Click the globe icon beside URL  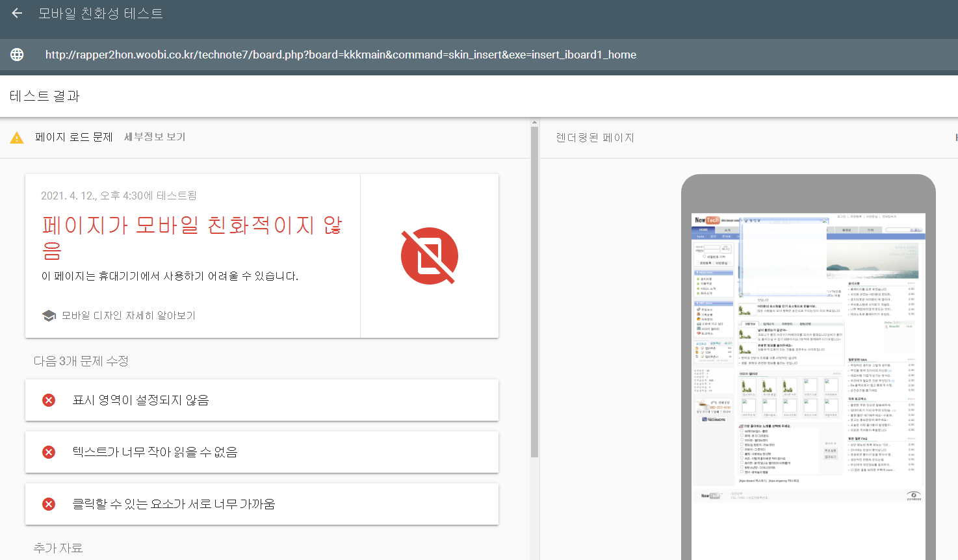[x=17, y=55]
